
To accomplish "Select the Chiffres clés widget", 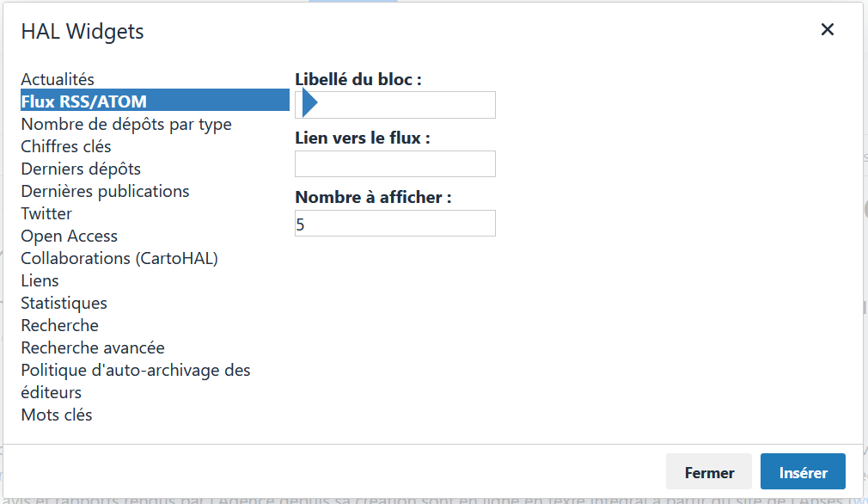I will click(x=65, y=146).
